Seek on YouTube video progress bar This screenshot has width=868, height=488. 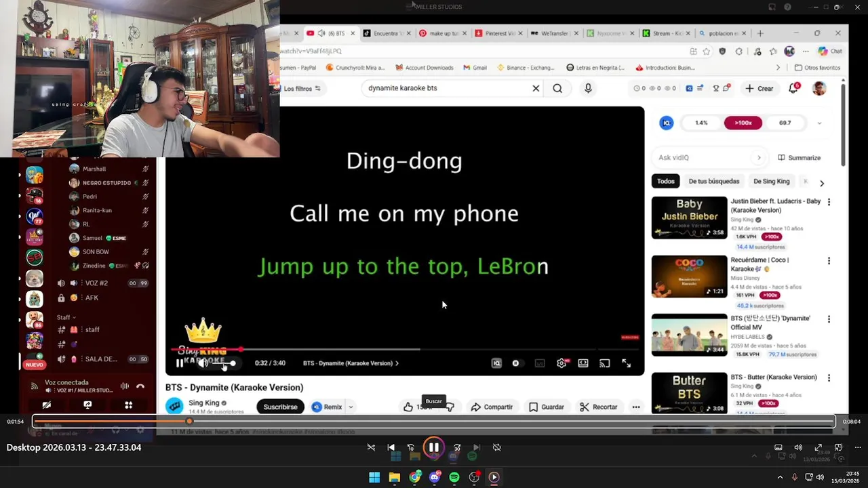point(405,350)
